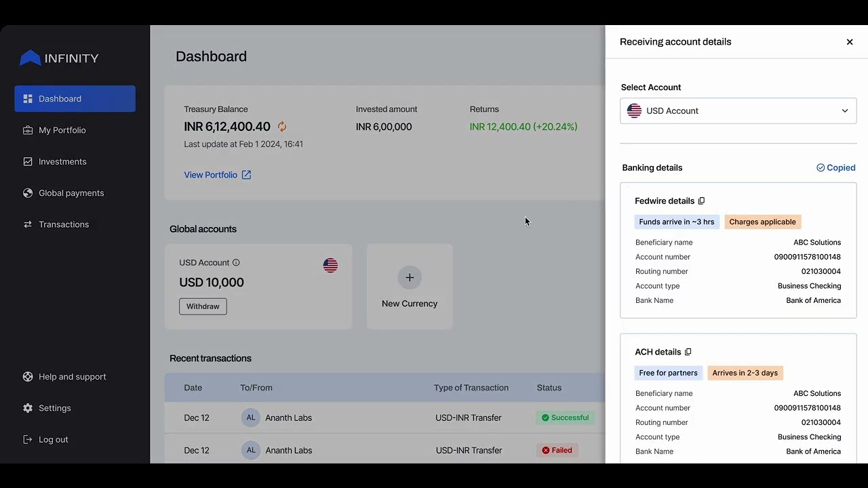
Task: Refresh the treasury balance
Action: pos(282,127)
